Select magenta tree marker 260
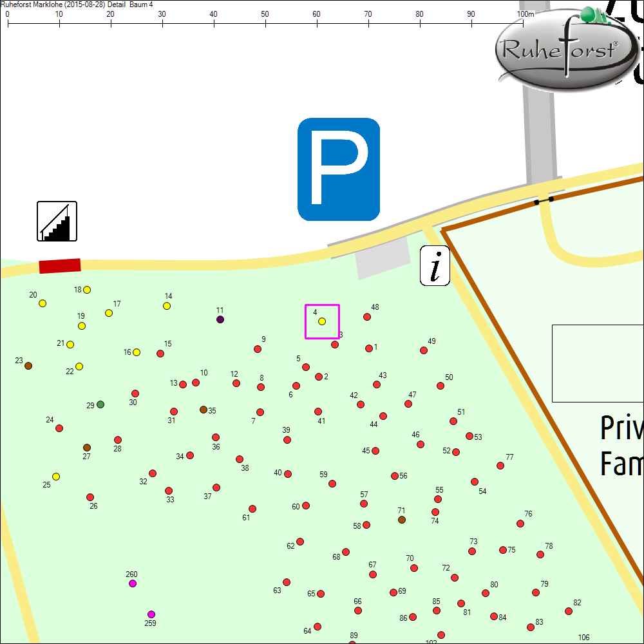644x644 pixels. [133, 583]
